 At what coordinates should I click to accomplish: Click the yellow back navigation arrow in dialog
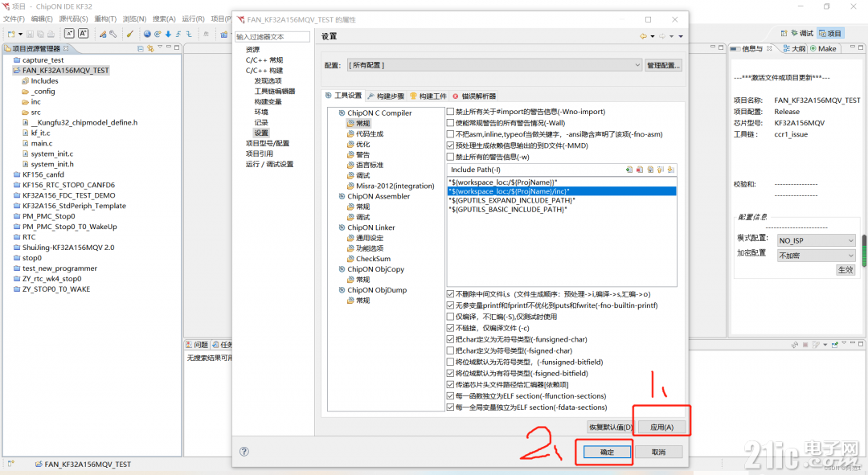[x=643, y=36]
